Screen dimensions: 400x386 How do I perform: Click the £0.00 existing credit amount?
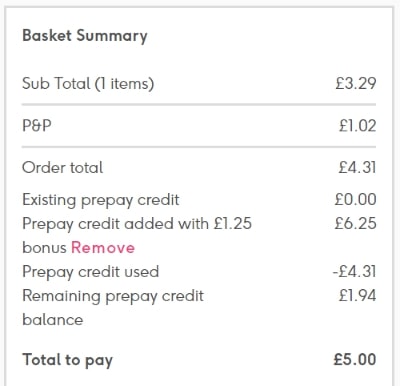355,200
